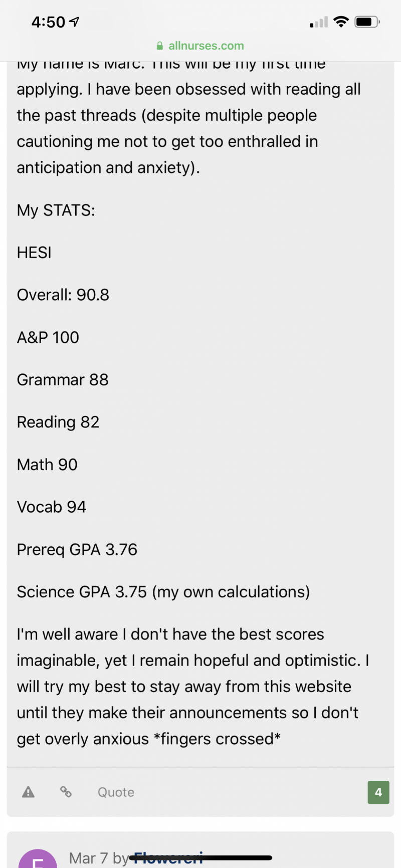Open the green reactions count badge showing 4
Image resolution: width=401 pixels, height=868 pixels.
[x=378, y=792]
